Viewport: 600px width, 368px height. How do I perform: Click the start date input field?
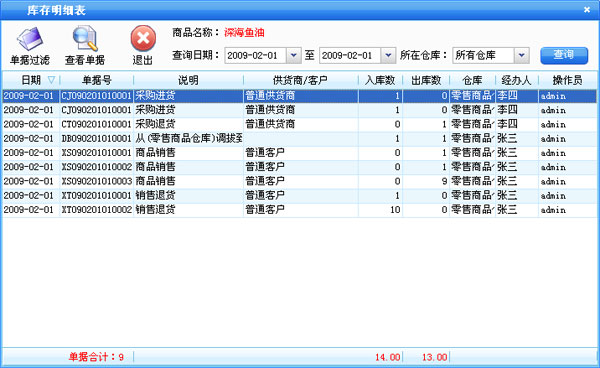[x=256, y=55]
